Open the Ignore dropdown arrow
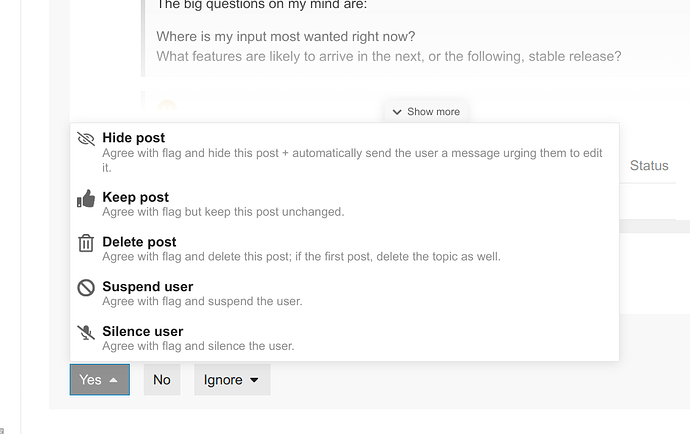Screen dimensions: 690x434 254,380
